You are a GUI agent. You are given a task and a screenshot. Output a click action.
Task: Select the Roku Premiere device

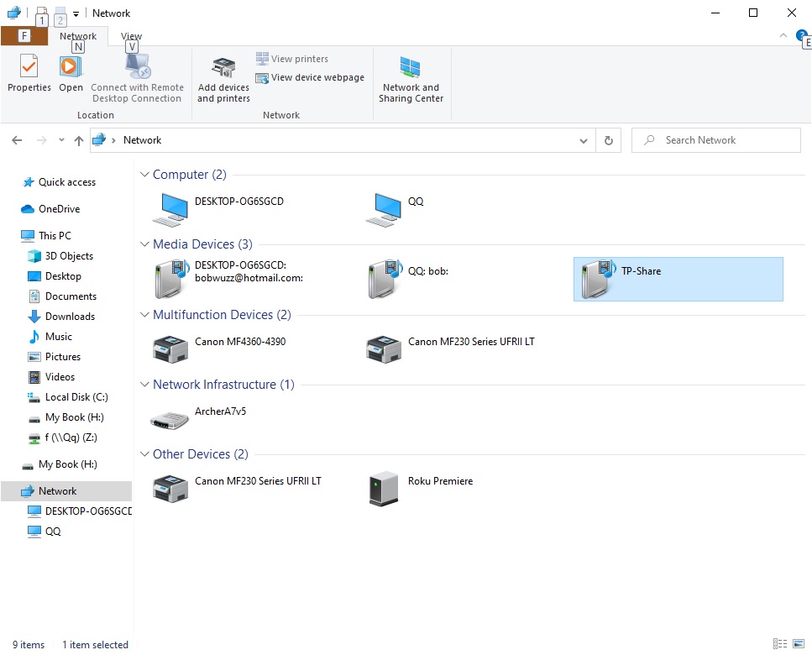coord(383,488)
